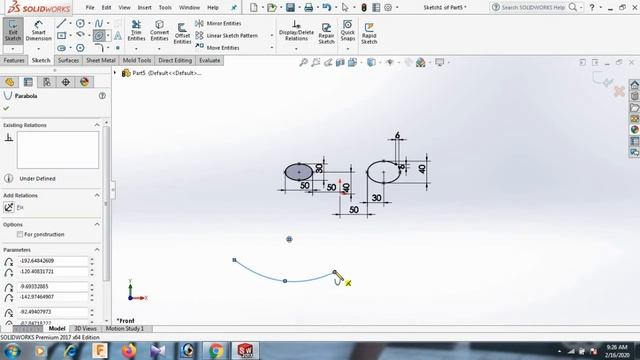Open the DisplayManager tab
This screenshot has width=640, height=360.
pos(84,82)
